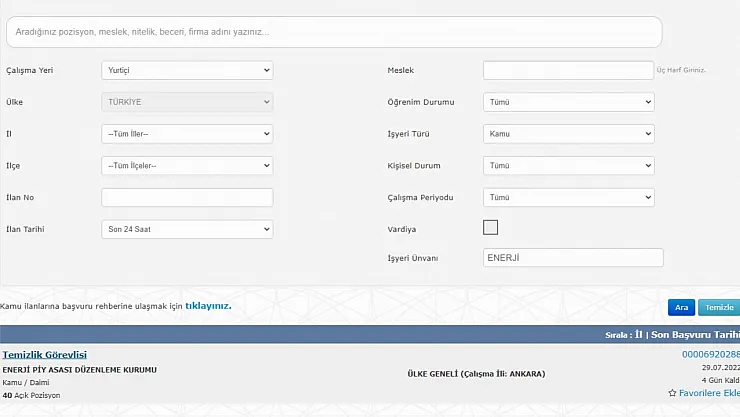Expand the İlan Tarihi dropdown

click(187, 229)
